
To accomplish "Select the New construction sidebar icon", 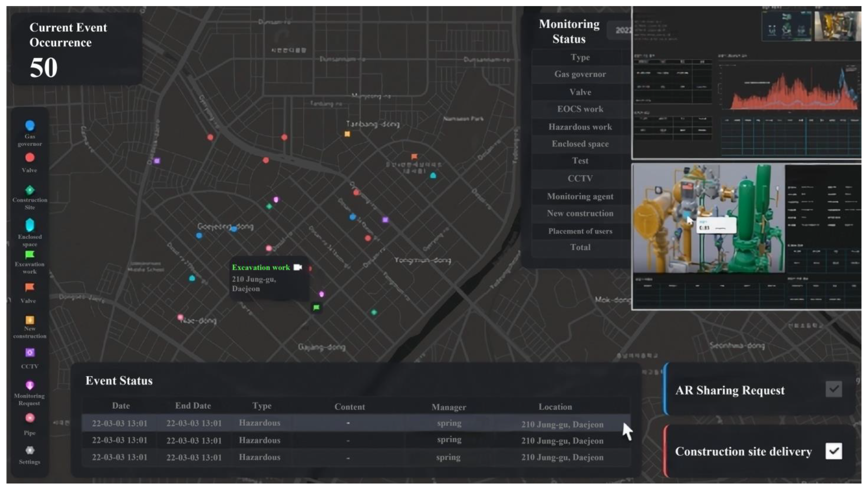I will 30,320.
